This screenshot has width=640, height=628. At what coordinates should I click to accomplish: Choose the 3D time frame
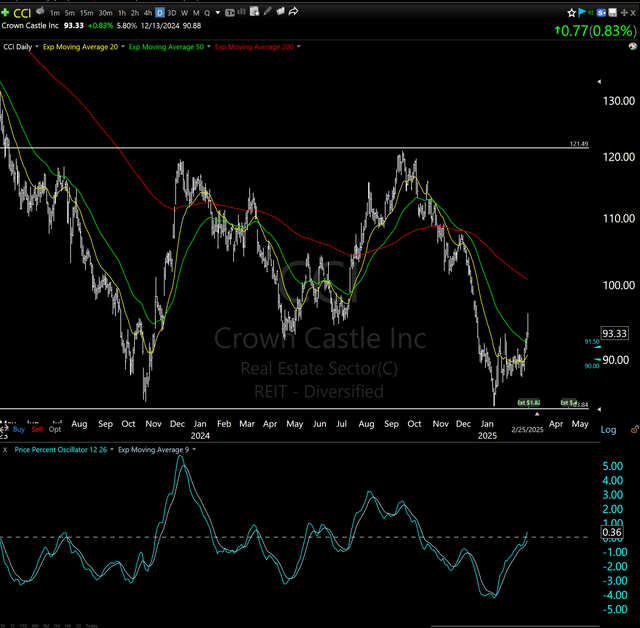[x=172, y=13]
